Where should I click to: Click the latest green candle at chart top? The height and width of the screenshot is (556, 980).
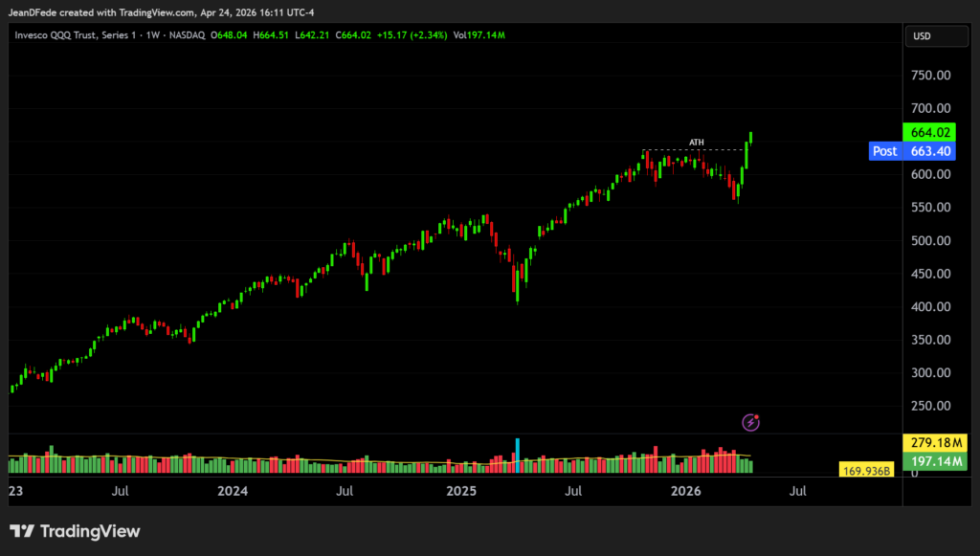point(751,137)
